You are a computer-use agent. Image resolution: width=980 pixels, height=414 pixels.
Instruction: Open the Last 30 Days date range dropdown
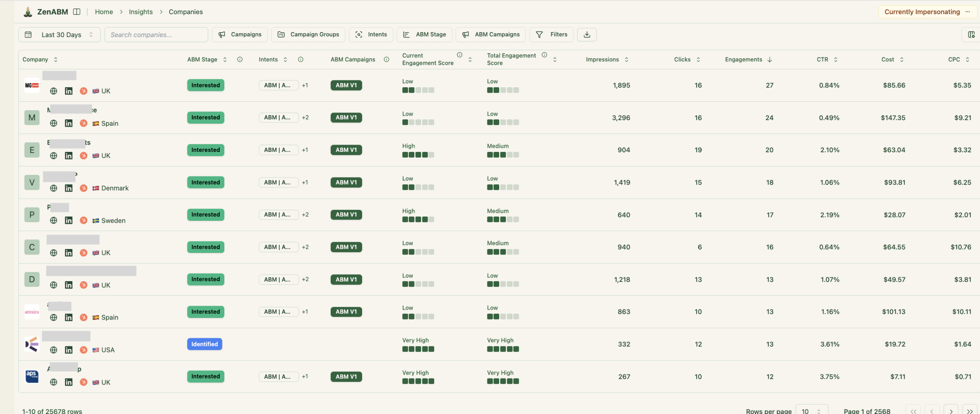(59, 34)
